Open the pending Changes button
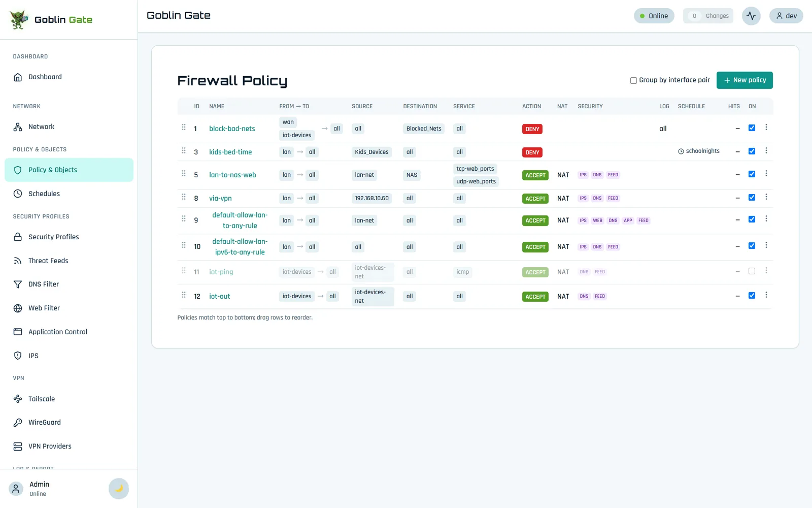 tap(708, 16)
